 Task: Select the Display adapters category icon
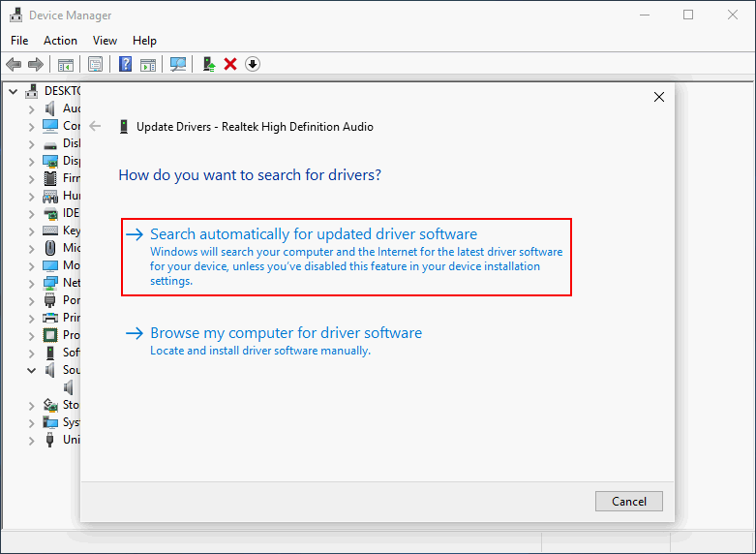click(x=50, y=161)
